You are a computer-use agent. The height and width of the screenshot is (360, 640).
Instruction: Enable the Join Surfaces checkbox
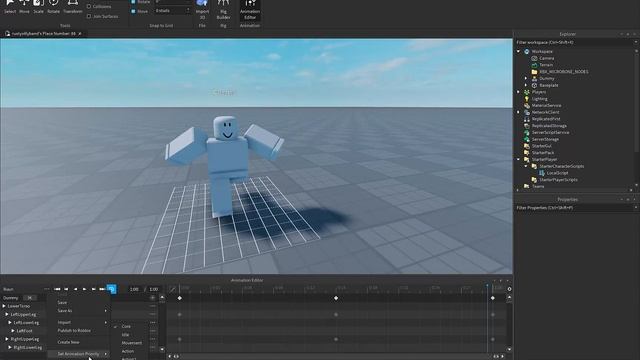point(89,16)
